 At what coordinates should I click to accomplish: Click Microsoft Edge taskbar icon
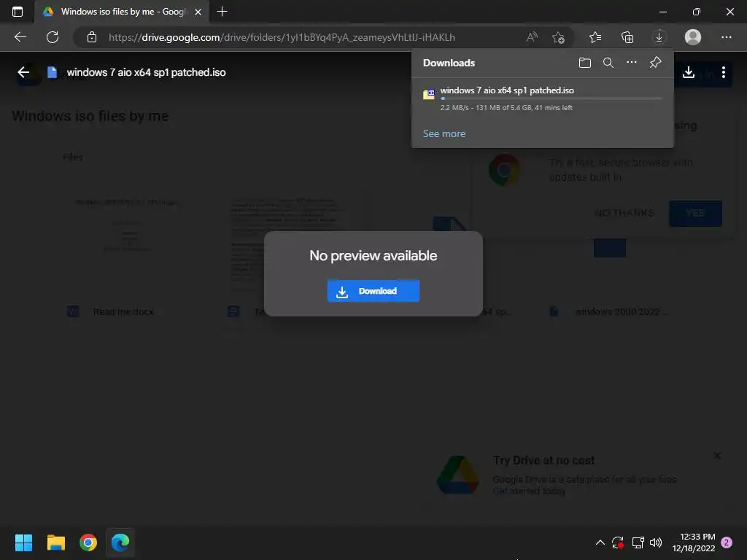120,542
